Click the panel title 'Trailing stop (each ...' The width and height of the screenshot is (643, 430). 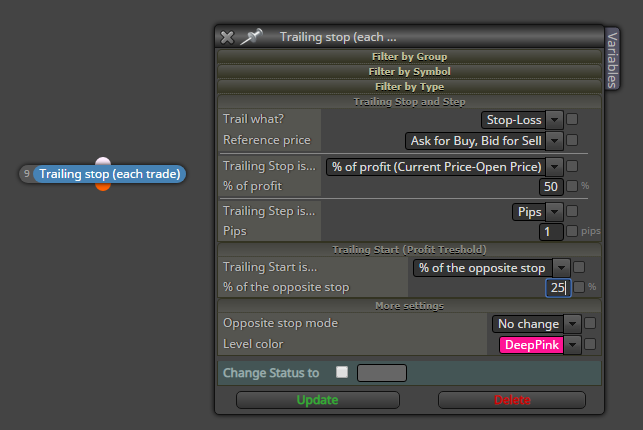click(x=338, y=37)
